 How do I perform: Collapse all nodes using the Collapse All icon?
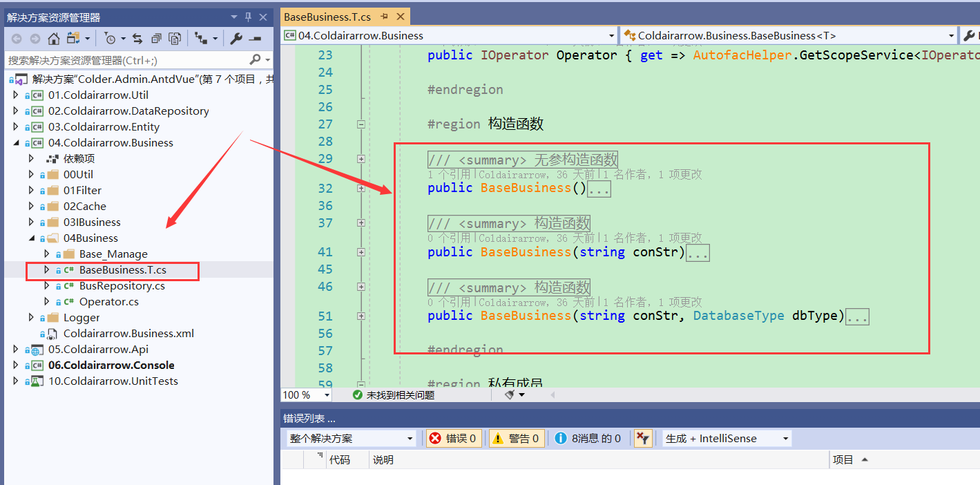156,39
